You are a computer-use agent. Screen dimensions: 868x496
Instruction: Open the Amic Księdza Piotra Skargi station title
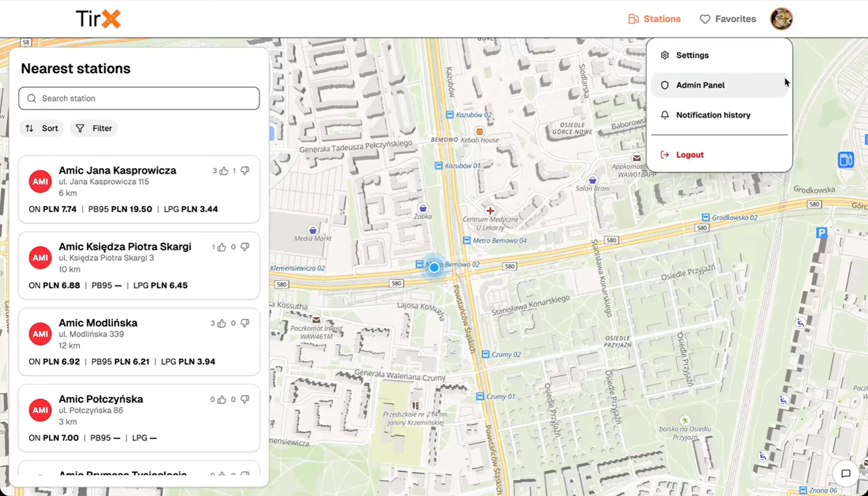pos(125,247)
